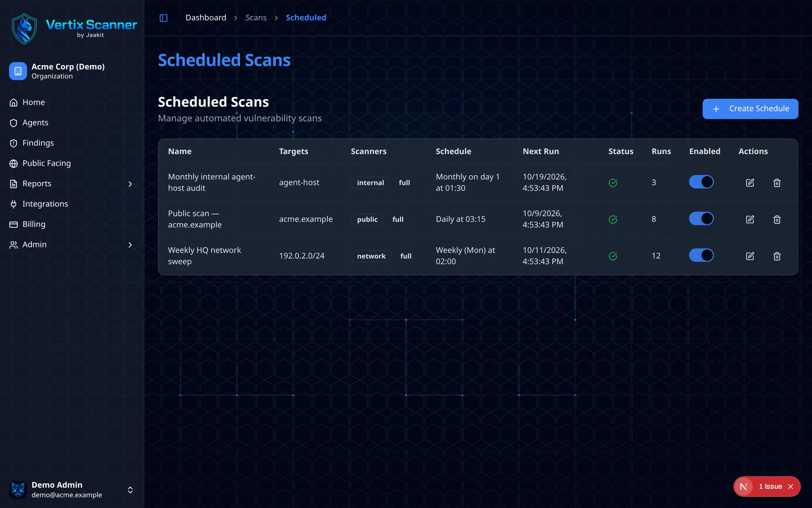The height and width of the screenshot is (508, 812).
Task: Open Integrations in the sidebar
Action: point(72,204)
